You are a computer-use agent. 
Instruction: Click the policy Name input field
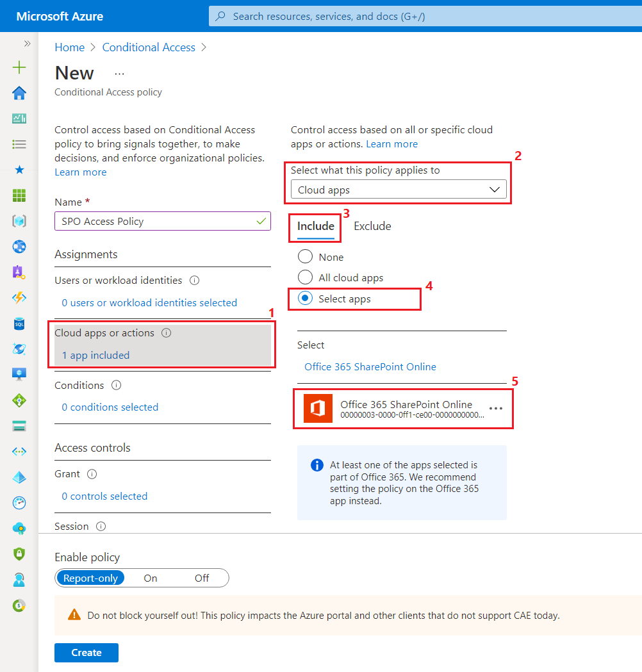pos(163,221)
